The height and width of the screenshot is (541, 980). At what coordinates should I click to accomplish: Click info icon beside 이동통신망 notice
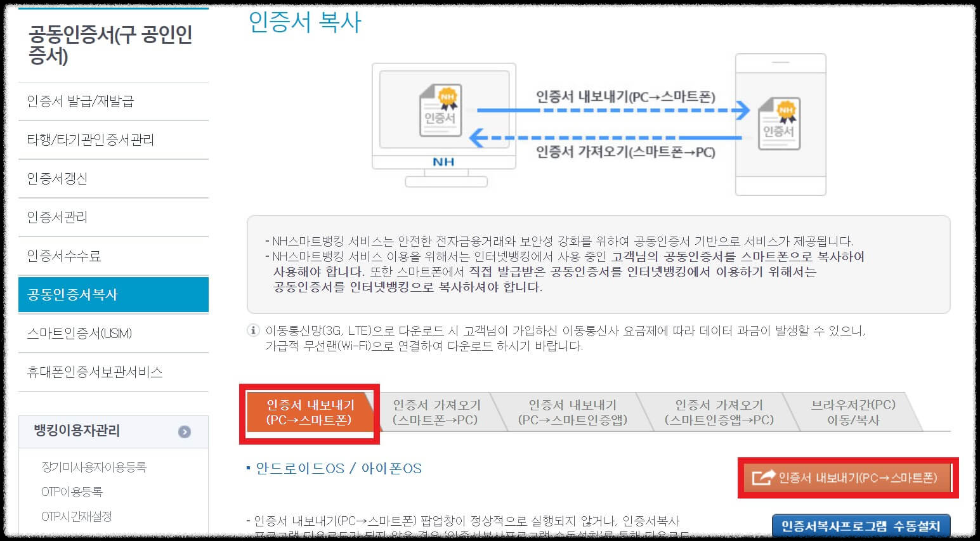pyautogui.click(x=253, y=330)
